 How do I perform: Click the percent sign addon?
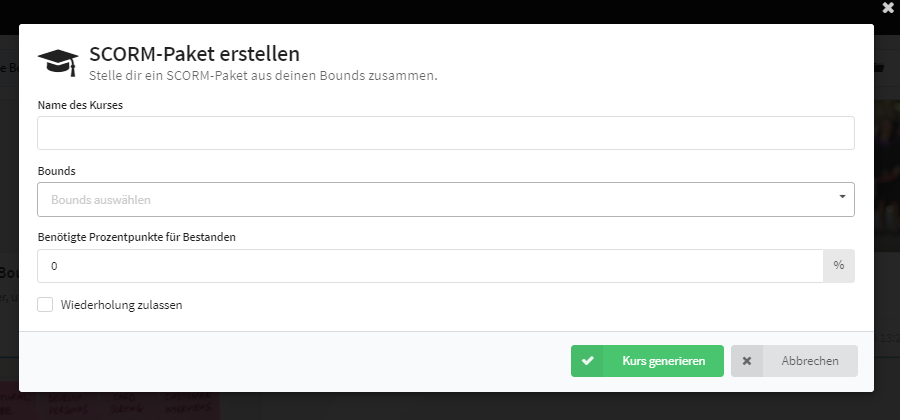click(839, 266)
